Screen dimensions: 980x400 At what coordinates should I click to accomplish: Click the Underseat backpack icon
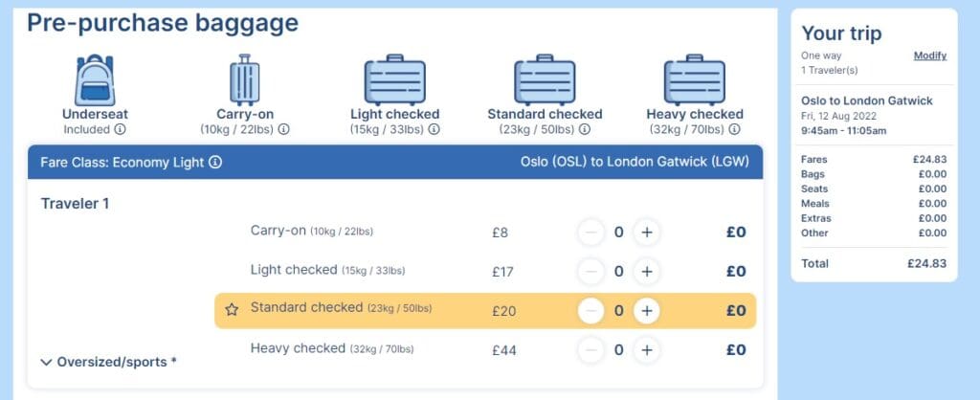tap(95, 79)
